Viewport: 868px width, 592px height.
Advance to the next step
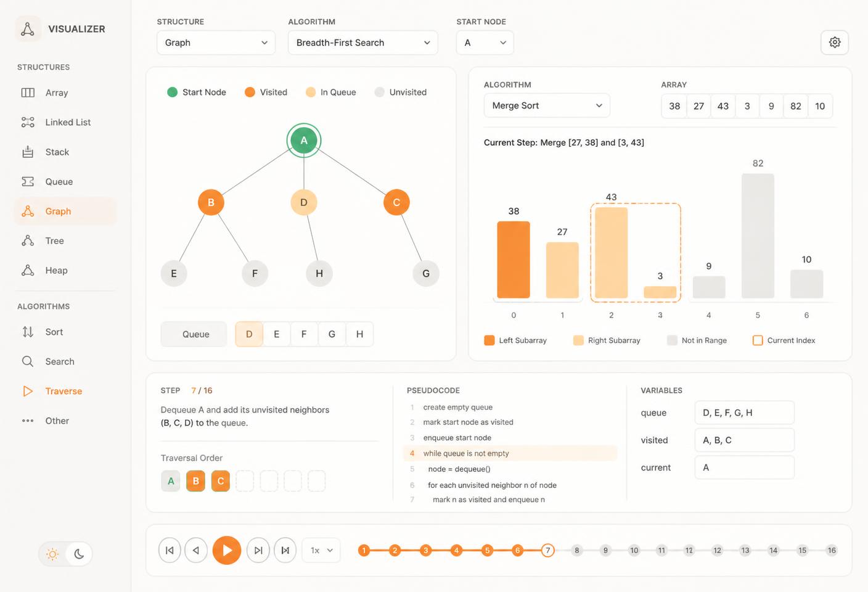tap(258, 550)
